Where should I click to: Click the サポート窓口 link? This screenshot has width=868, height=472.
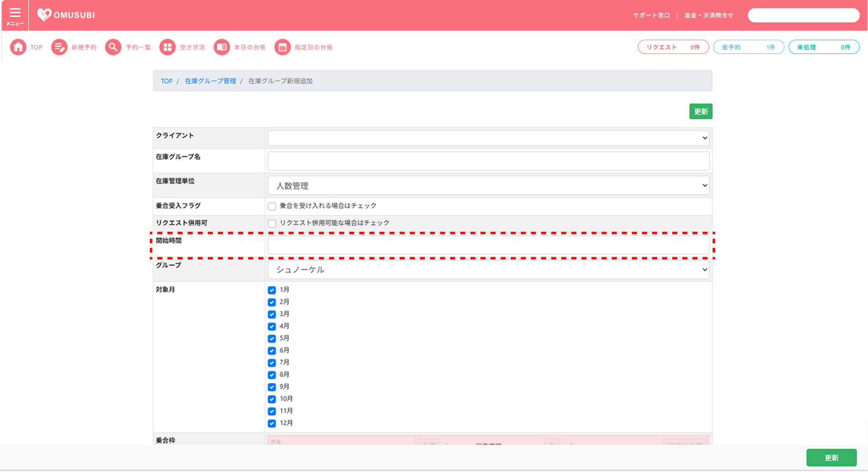[x=652, y=15]
